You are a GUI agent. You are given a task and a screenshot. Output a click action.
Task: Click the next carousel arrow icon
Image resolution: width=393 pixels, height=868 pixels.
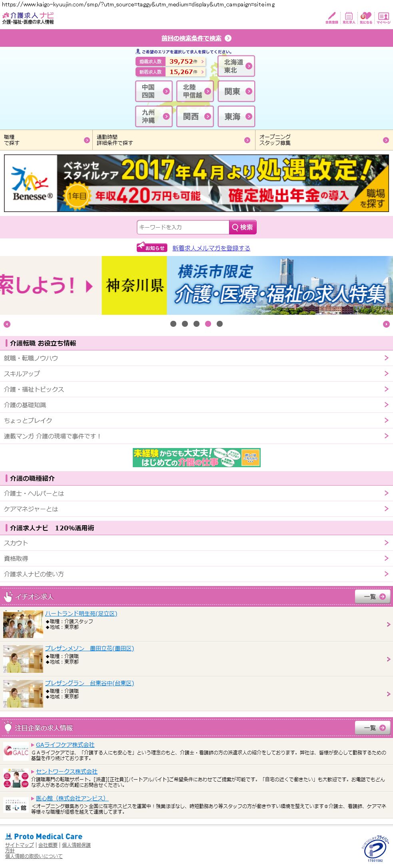[386, 324]
